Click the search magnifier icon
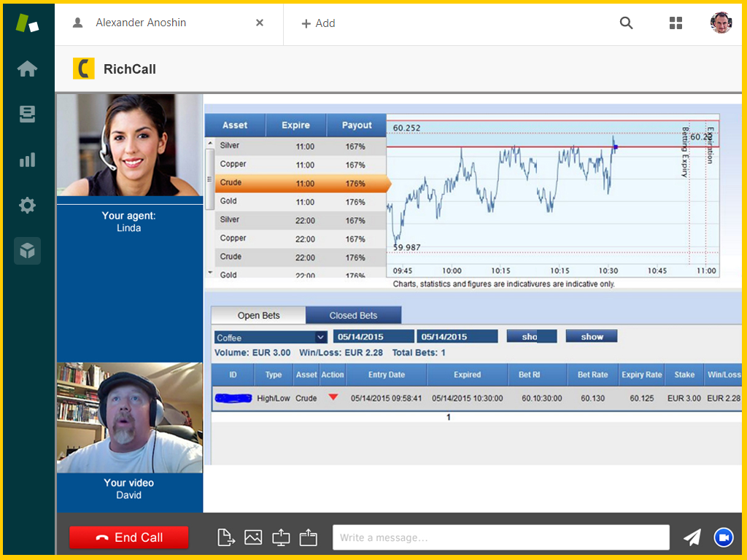This screenshot has height=560, width=747. coord(626,23)
